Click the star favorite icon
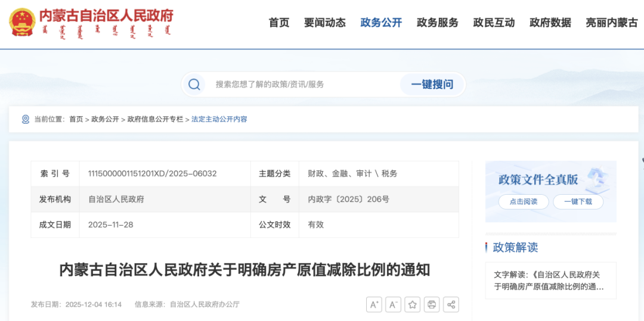644x321 pixels. click(x=413, y=304)
